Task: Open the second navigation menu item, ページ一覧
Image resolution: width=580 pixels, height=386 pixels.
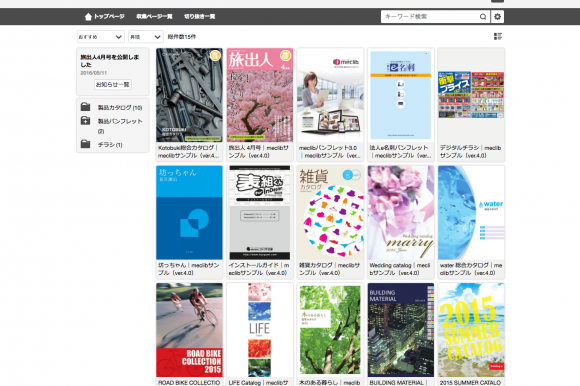Action: (154, 17)
